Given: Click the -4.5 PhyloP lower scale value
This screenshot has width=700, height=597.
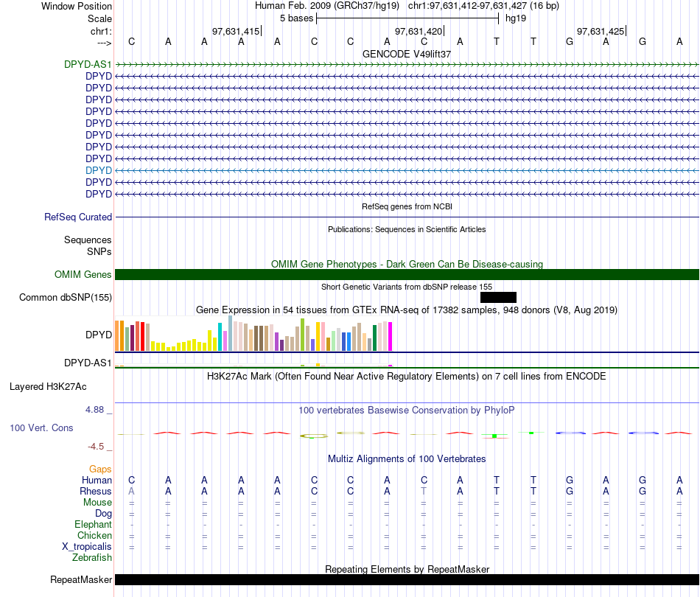Looking at the screenshot, I should pyautogui.click(x=96, y=447).
